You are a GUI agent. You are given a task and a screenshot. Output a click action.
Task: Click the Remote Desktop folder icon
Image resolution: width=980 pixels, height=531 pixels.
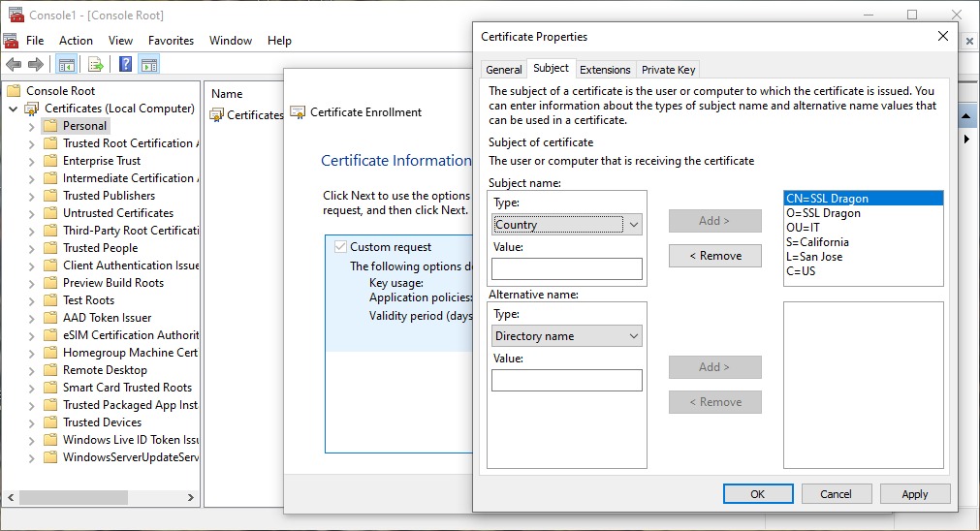coord(50,370)
